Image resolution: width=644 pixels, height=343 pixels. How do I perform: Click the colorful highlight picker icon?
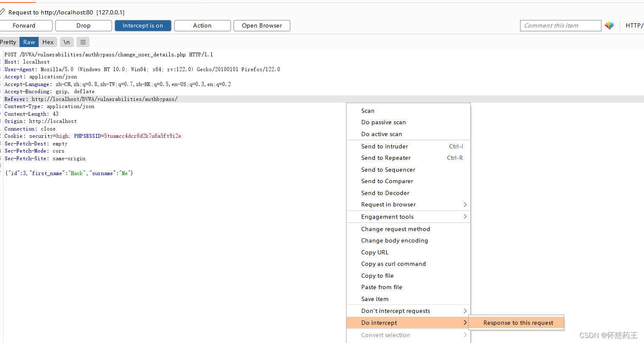coord(609,25)
